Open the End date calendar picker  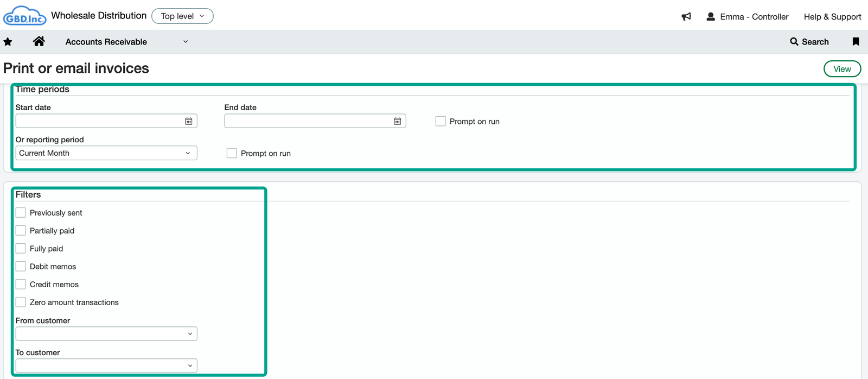pyautogui.click(x=397, y=121)
